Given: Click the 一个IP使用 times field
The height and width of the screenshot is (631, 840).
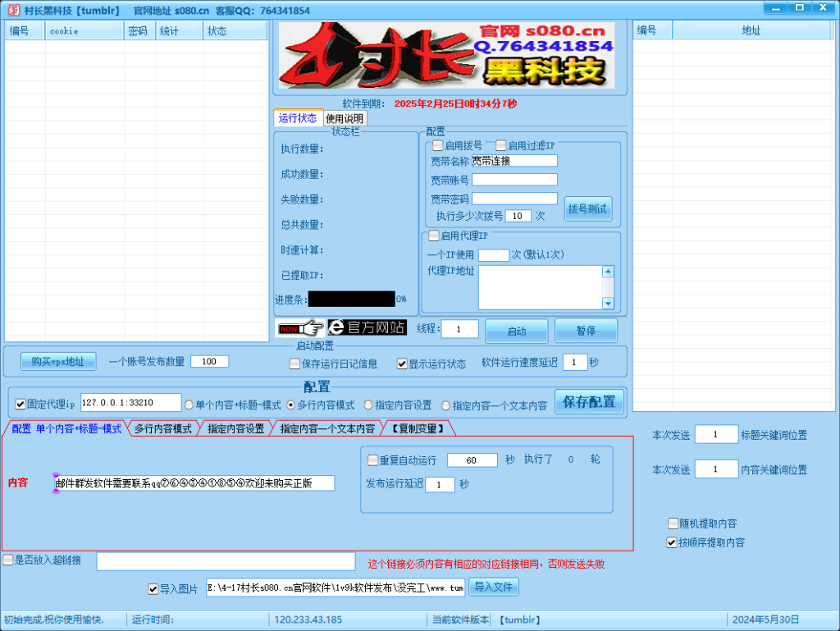Looking at the screenshot, I should point(493,255).
